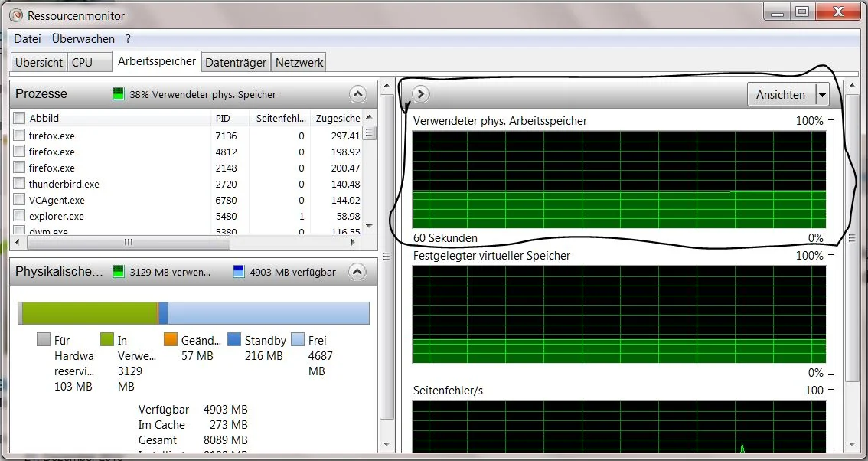868x461 pixels.
Task: Maximize the Ressourcenmonitor window
Action: click(x=802, y=11)
